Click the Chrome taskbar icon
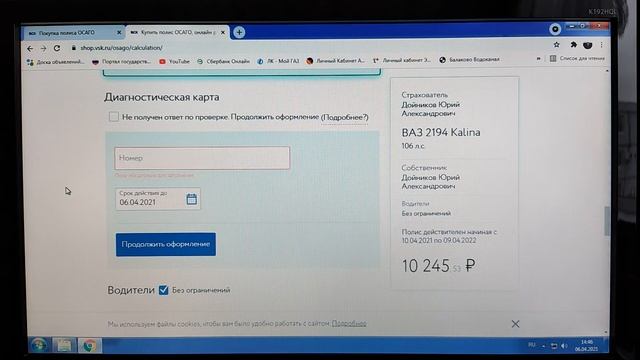Screen dimensions: 640x360 click(90, 345)
